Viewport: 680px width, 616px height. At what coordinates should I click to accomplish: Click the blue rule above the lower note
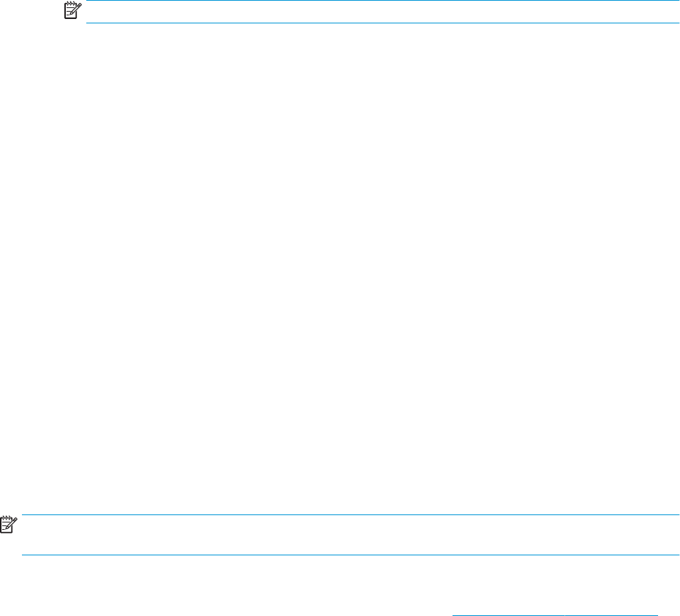pos(350,515)
